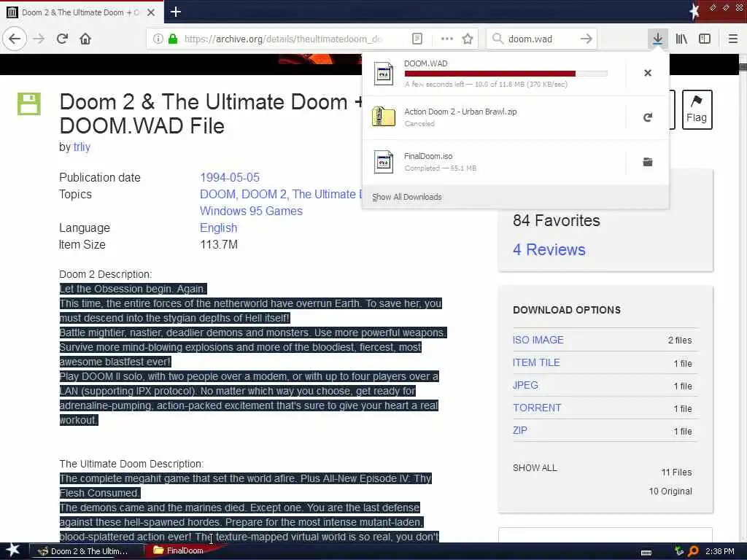Screen dimensions: 747x560
Task: Cancel the DOOM.WAD download
Action: point(648,73)
